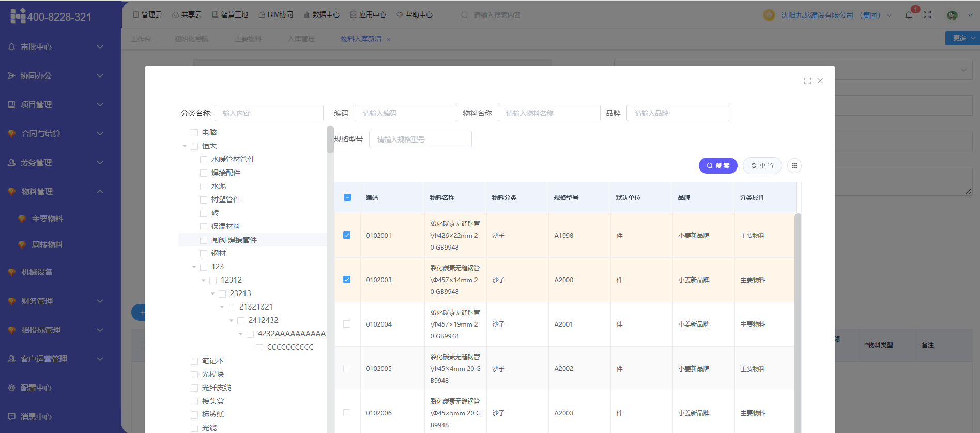Open the 管理云 top menu
The height and width of the screenshot is (433, 980).
tap(147, 15)
